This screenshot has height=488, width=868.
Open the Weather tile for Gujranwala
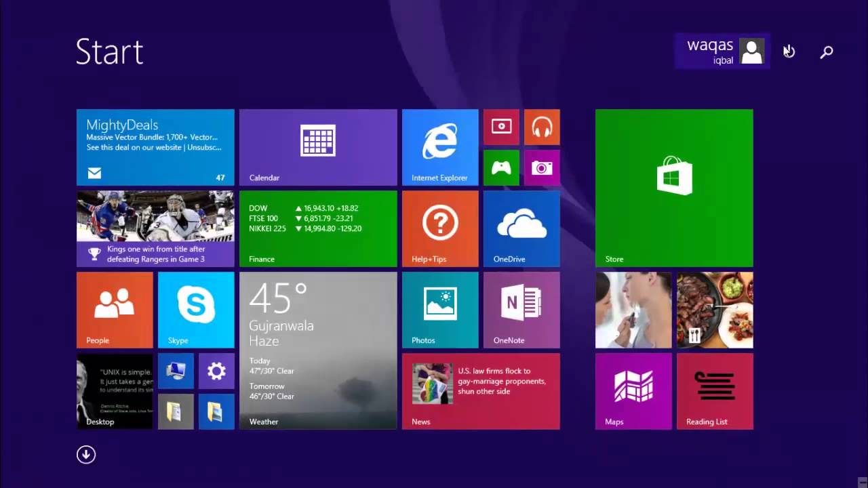point(318,350)
